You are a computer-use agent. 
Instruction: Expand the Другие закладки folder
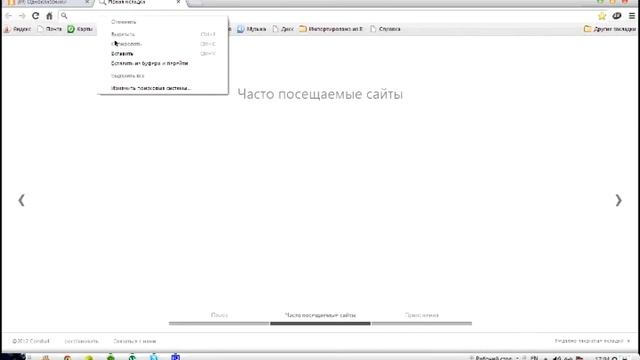(610, 29)
